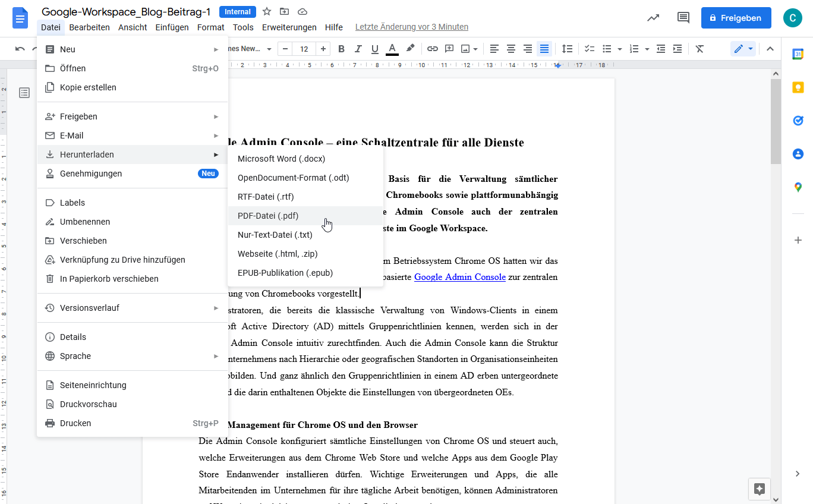Image resolution: width=813 pixels, height=504 pixels.
Task: Open the comment history icon
Action: point(683,18)
